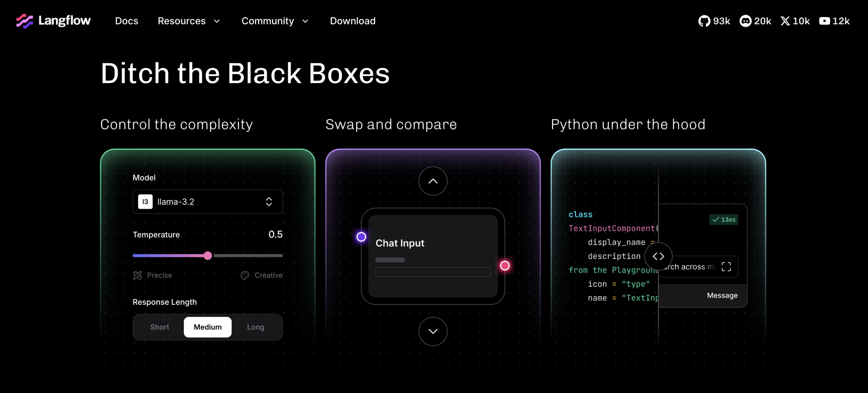
Task: Click 'Ditch the Black Boxes' title
Action: pyautogui.click(x=245, y=73)
